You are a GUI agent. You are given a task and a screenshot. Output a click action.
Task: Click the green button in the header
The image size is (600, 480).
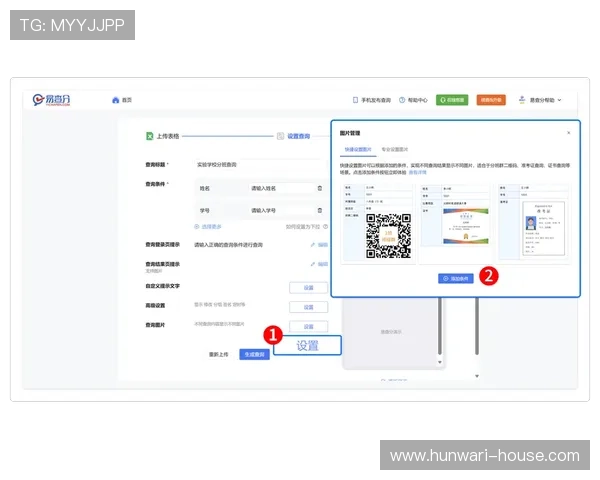[452, 100]
